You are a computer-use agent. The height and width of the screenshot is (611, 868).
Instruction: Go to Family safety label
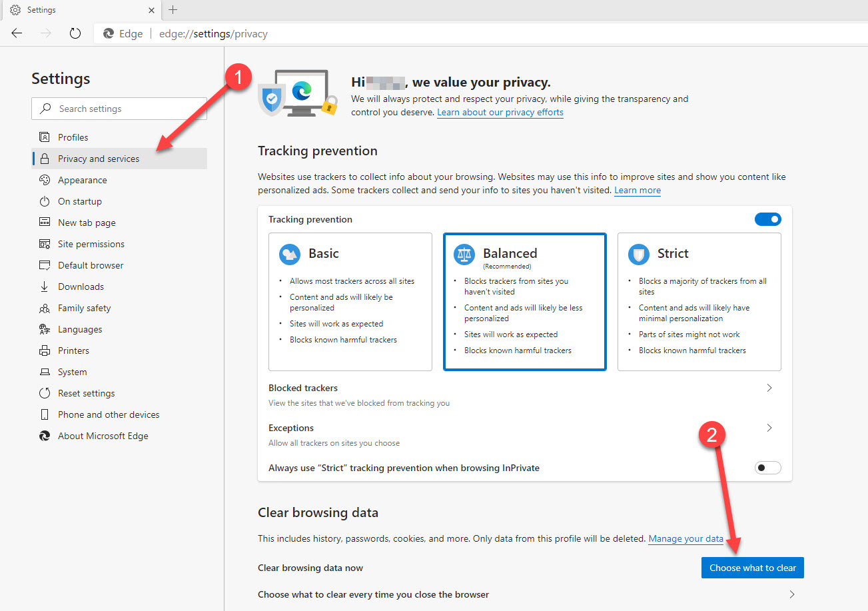click(x=85, y=308)
